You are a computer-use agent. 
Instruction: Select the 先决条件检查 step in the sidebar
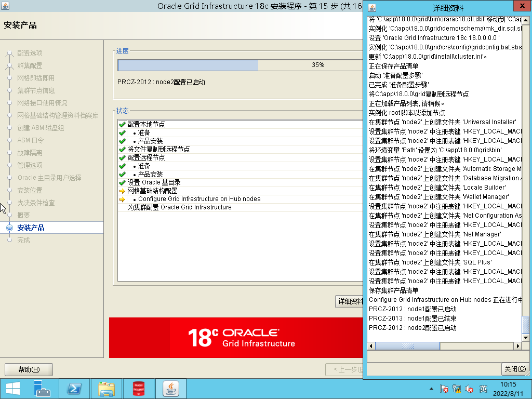(36, 203)
